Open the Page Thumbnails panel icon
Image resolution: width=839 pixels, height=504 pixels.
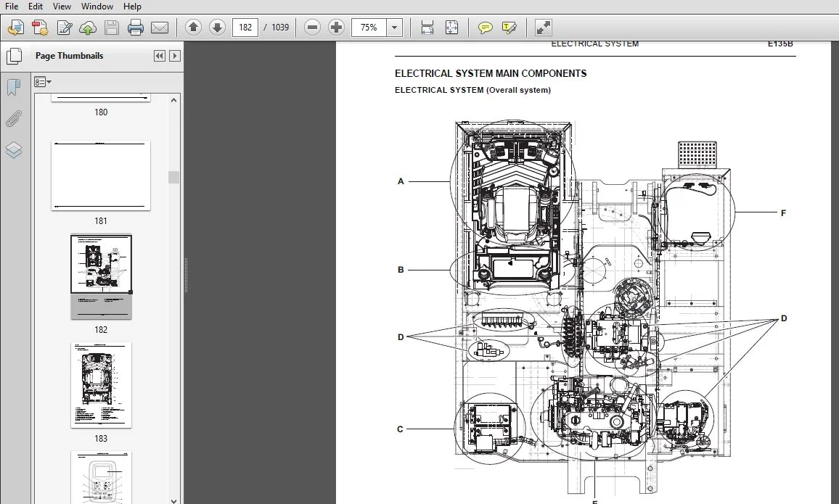14,56
